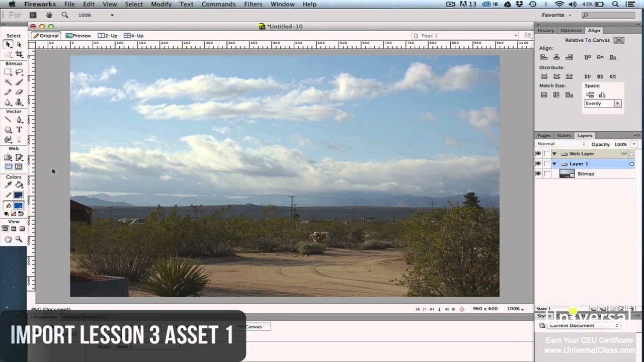Open the Page 1 dropdown
Viewport: 644px width, 362px height.
click(x=465, y=36)
